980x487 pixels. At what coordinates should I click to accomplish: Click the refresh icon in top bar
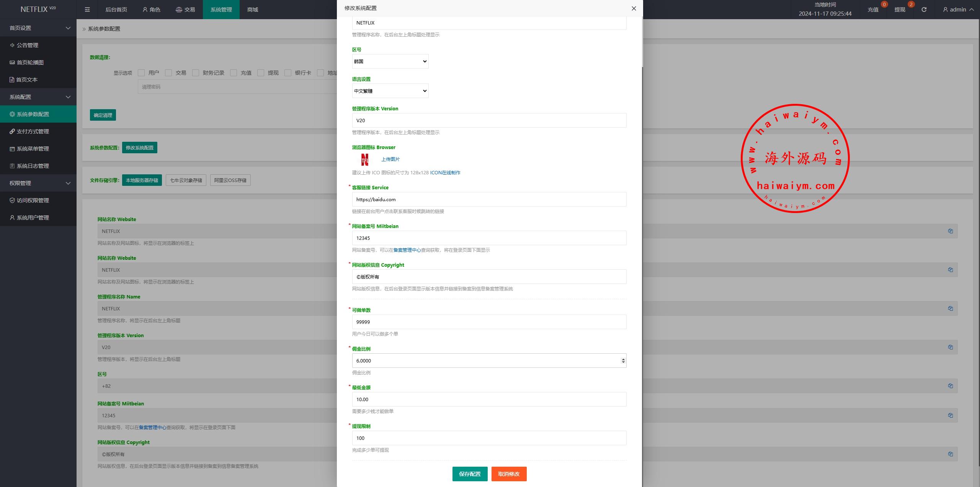(x=924, y=10)
